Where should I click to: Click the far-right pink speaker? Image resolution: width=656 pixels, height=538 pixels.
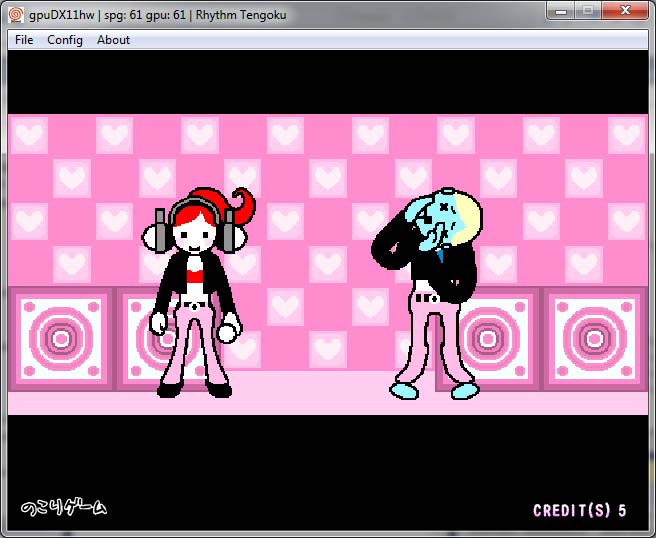coord(594,339)
